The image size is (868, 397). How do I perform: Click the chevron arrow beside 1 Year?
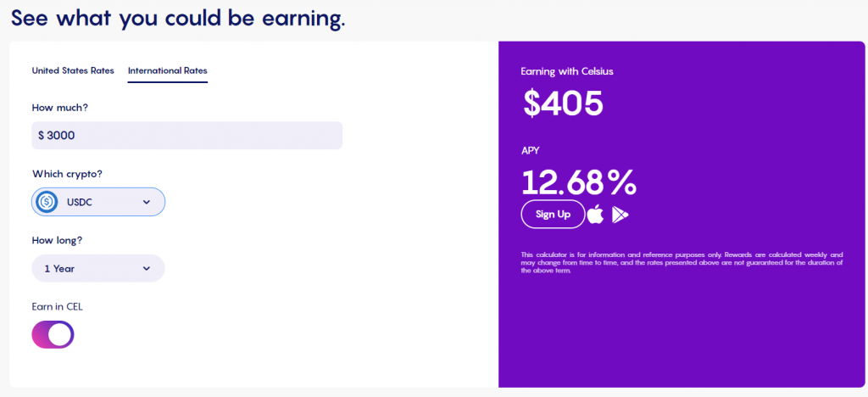pos(146,269)
